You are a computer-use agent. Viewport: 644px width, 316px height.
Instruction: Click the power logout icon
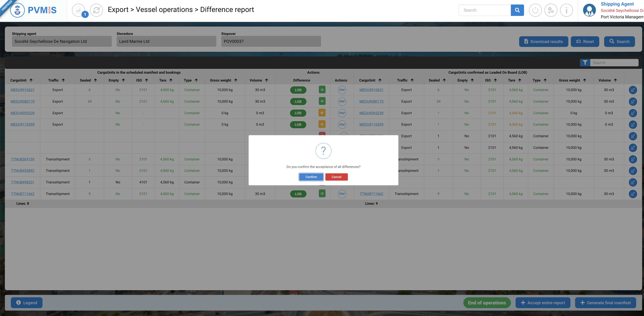(x=535, y=10)
